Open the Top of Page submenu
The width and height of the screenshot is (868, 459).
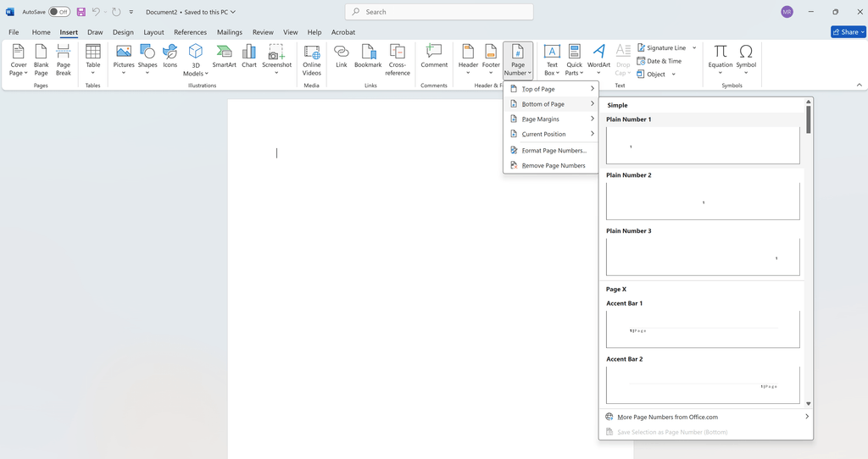pos(551,89)
